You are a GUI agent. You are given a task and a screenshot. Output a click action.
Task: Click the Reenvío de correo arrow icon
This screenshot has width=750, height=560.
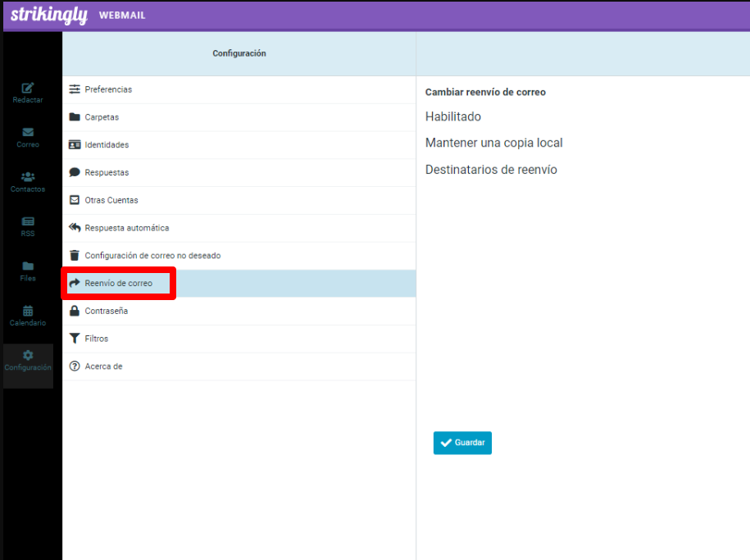tap(75, 283)
